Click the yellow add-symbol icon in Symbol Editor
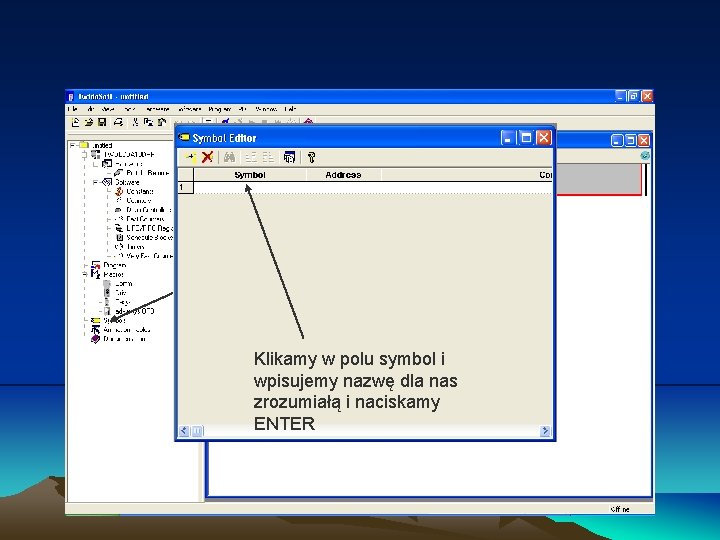This screenshot has height=540, width=720. 190,158
